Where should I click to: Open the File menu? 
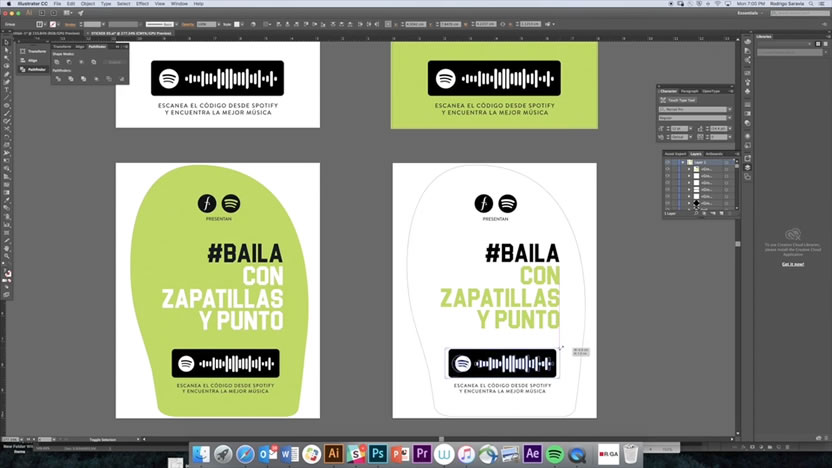[57, 4]
